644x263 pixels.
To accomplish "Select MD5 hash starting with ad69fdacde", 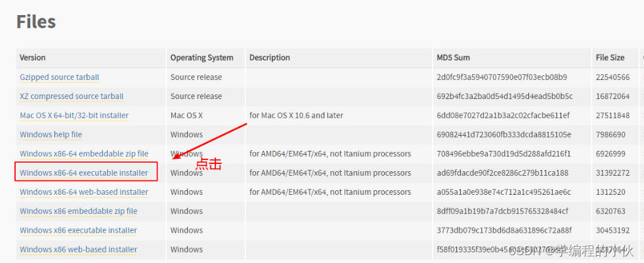I will pyautogui.click(x=503, y=172).
